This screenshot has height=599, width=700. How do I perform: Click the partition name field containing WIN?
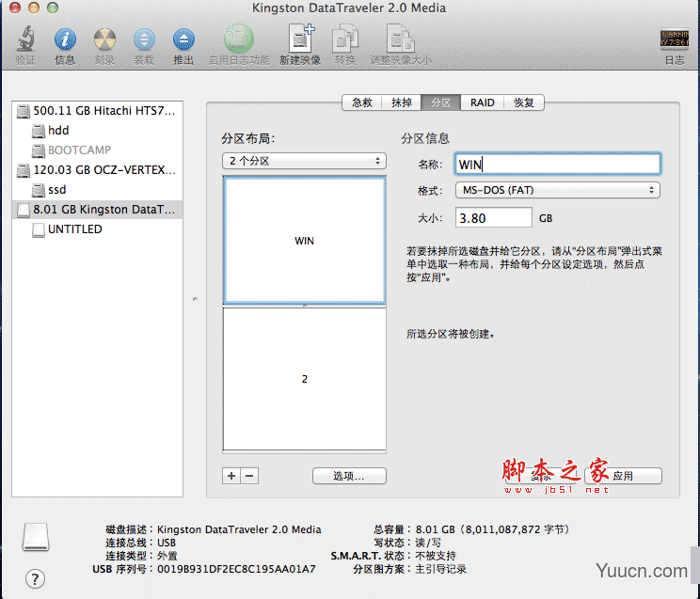pyautogui.click(x=558, y=165)
